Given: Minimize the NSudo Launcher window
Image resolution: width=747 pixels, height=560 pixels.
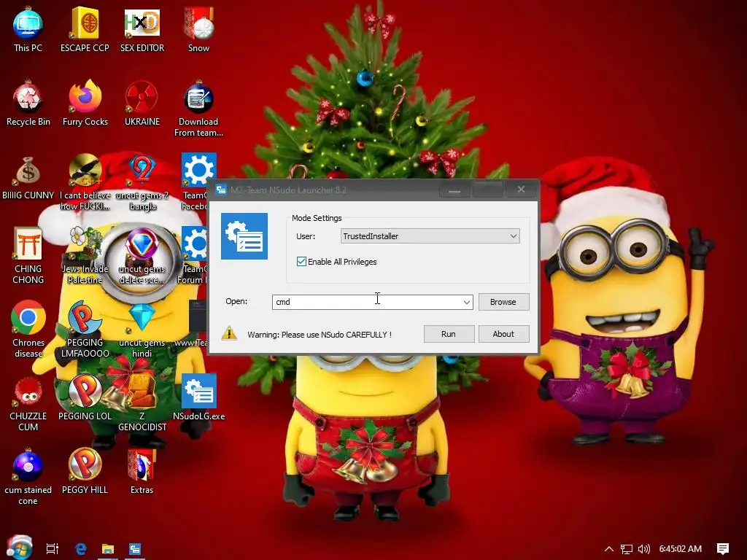Looking at the screenshot, I should 454,190.
